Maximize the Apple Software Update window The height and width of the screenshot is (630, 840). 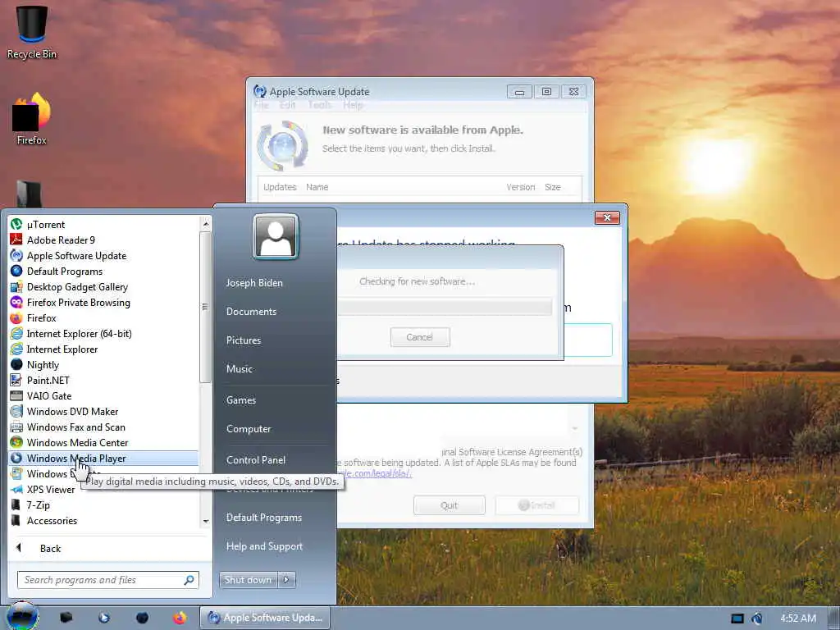[546, 92]
